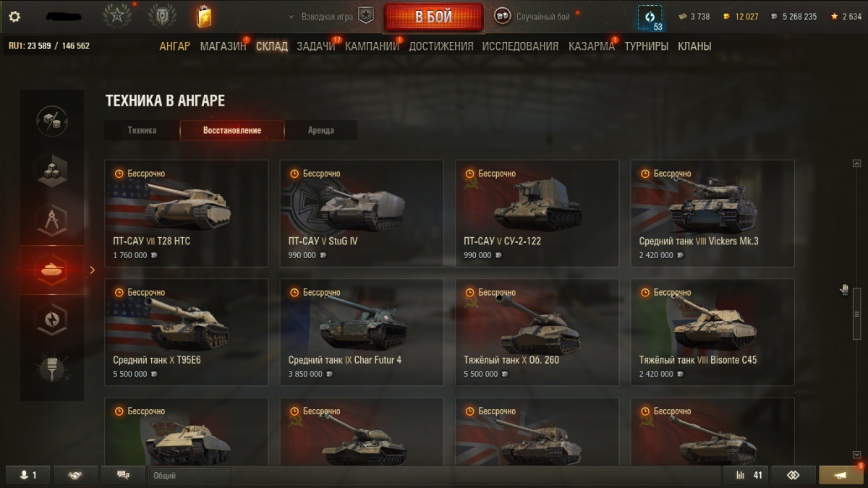
Task: Focus the Общий chat input field
Action: click(190, 476)
